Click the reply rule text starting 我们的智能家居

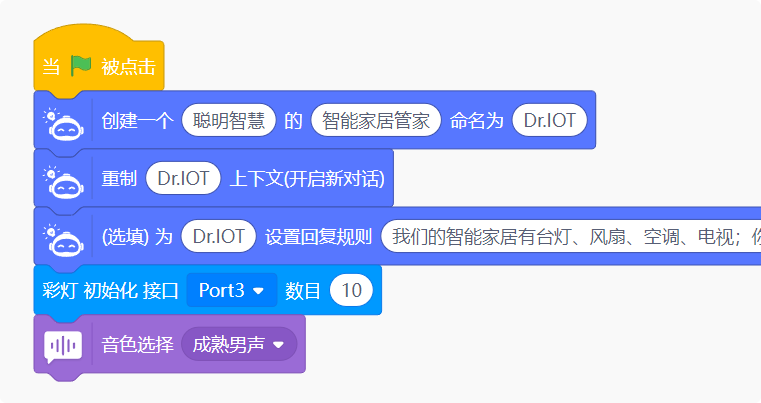click(571, 236)
